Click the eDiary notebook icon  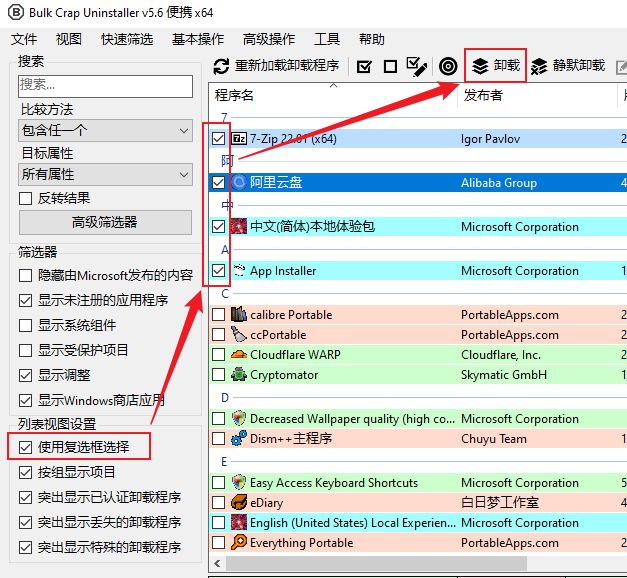click(x=239, y=502)
